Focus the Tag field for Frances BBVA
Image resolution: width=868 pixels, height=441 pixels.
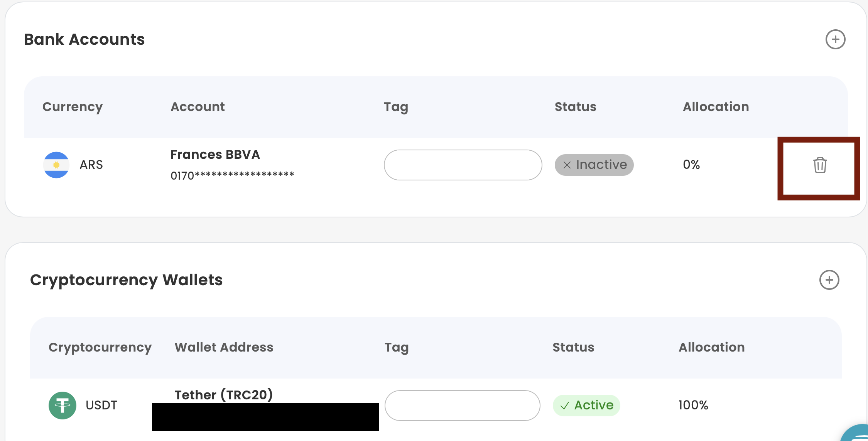pos(463,165)
